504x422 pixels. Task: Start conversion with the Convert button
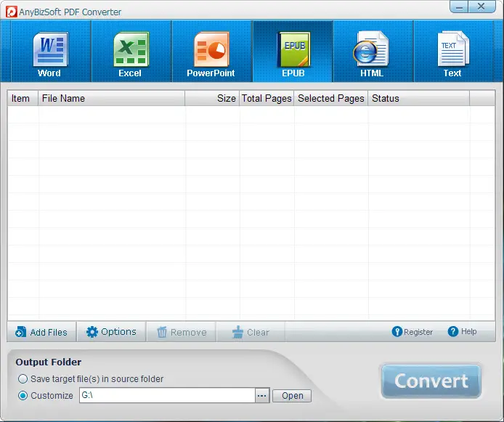[431, 381]
